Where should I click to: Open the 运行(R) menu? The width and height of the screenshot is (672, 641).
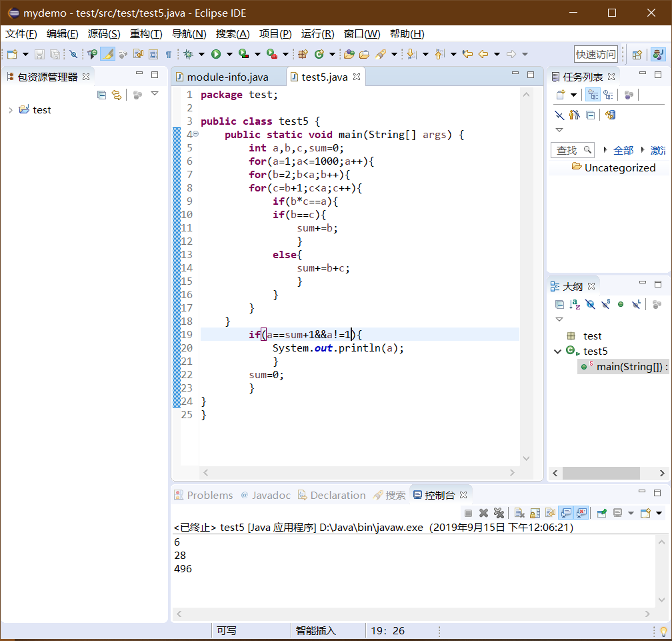tap(317, 34)
